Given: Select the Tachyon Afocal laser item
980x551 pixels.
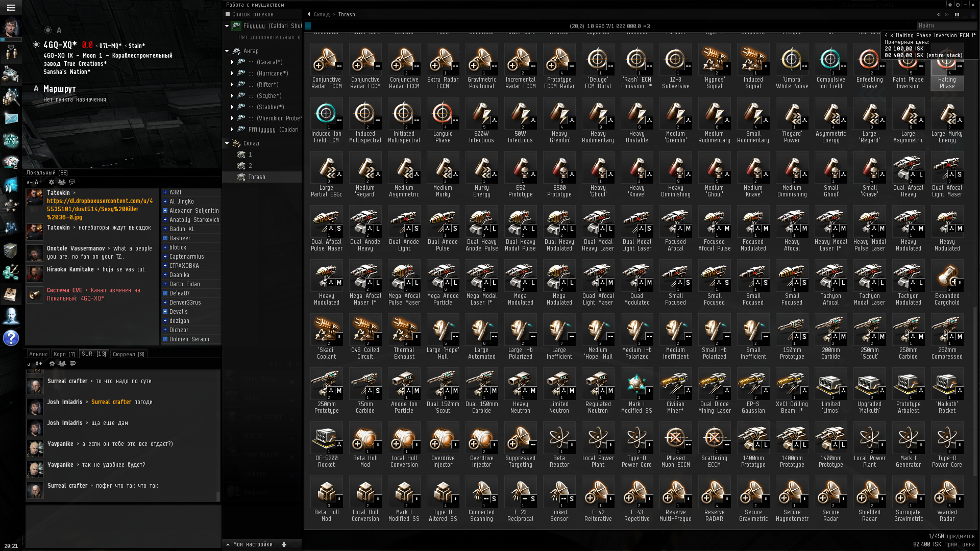Looking at the screenshot, I should pyautogui.click(x=830, y=283).
